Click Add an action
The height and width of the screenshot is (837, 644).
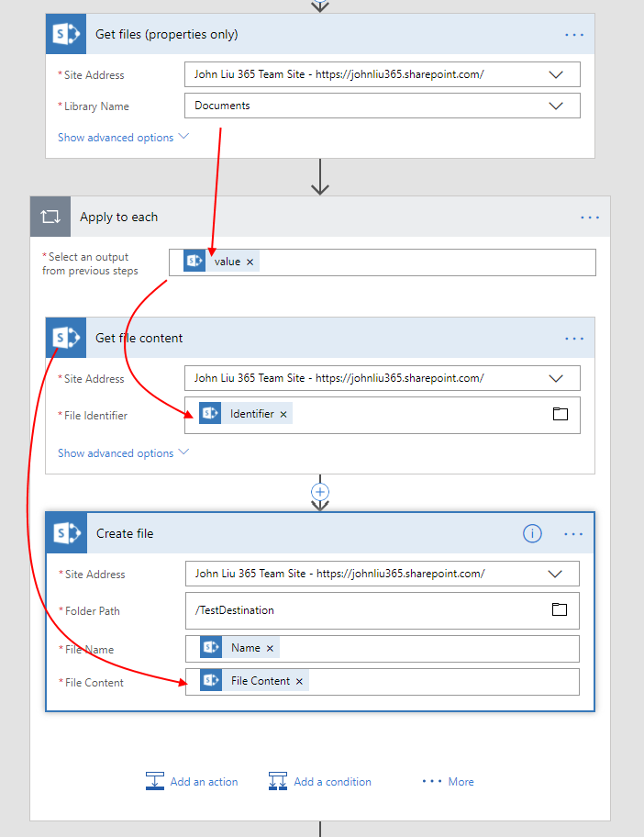(x=192, y=782)
